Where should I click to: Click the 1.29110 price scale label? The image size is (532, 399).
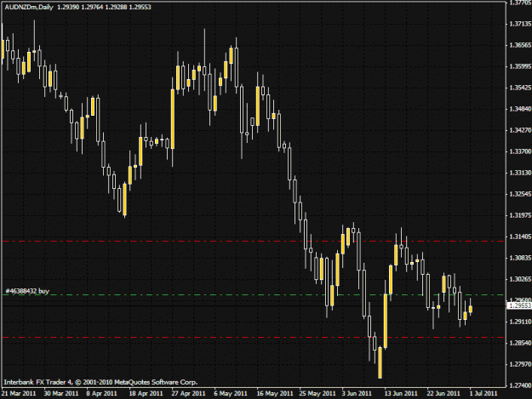520,322
